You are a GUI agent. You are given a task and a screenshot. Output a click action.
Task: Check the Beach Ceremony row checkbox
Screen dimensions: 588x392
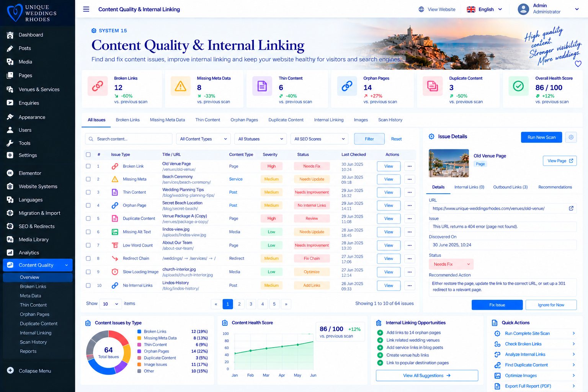tap(88, 179)
